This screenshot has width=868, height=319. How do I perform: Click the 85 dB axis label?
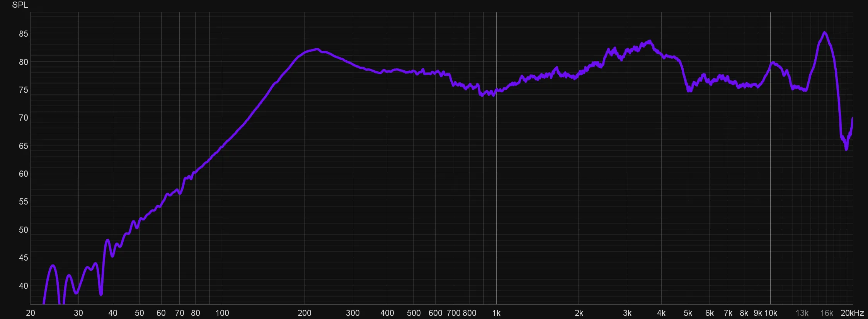(24, 34)
